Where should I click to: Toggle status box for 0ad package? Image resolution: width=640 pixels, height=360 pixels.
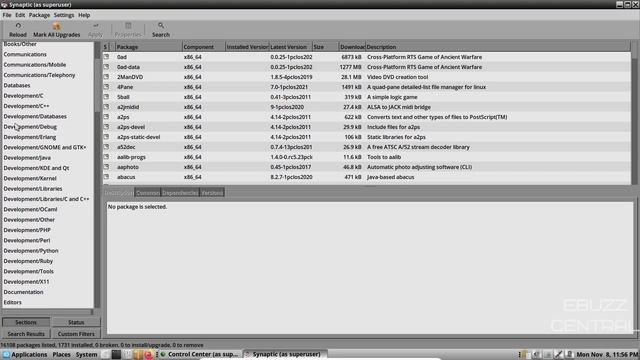point(107,57)
